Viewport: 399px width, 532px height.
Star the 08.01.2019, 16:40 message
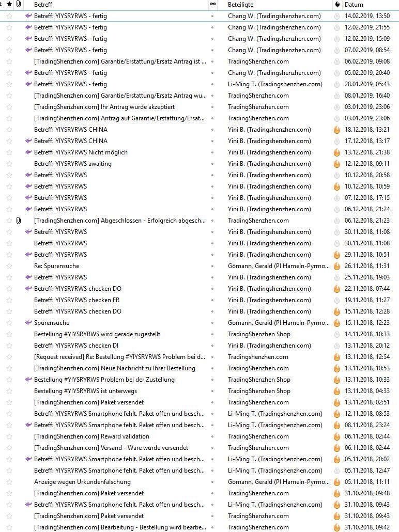(x=9, y=96)
